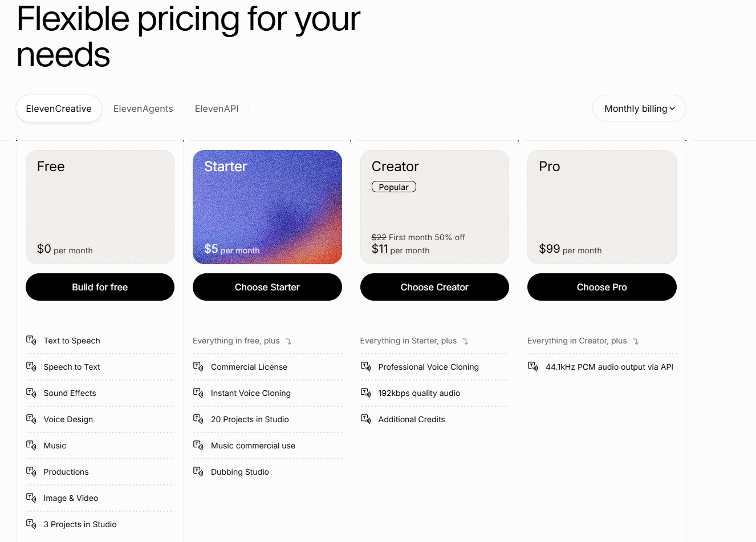The image size is (756, 542).
Task: Click the gradient Starter plan card
Action: click(x=267, y=207)
